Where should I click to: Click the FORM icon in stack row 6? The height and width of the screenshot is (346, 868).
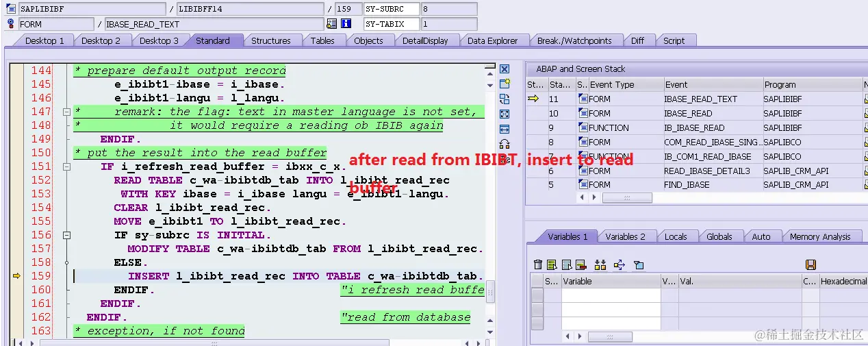coord(583,171)
